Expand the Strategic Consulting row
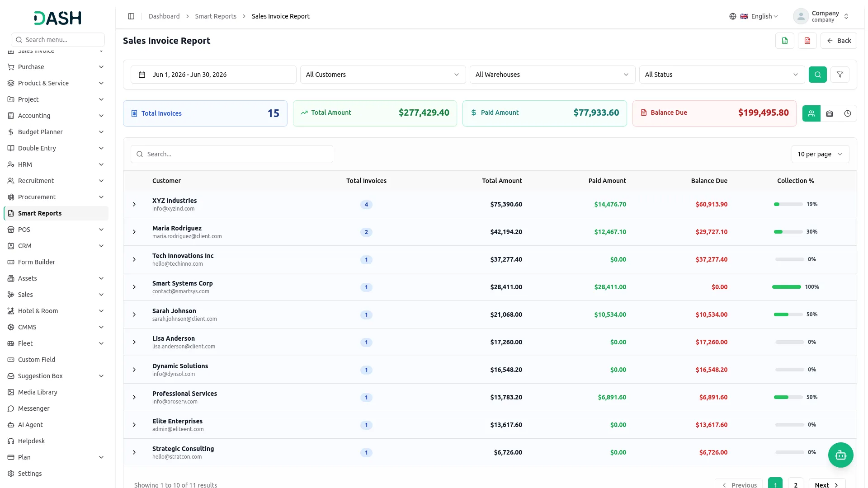The width and height of the screenshot is (868, 488). [134, 452]
